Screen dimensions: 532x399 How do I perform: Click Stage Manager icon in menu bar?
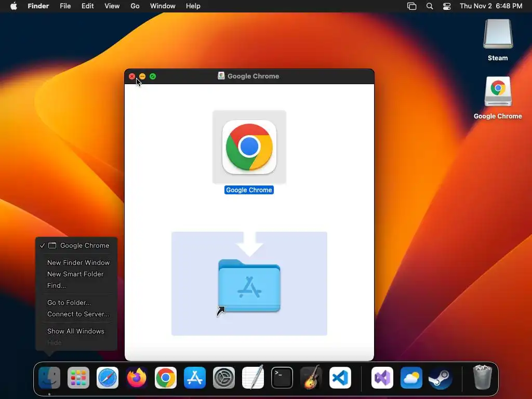pyautogui.click(x=411, y=6)
